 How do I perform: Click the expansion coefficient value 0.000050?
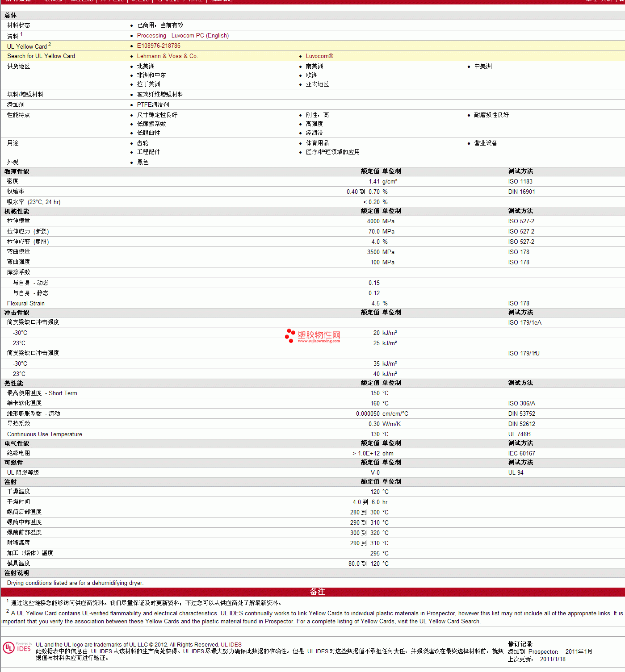pos(368,414)
